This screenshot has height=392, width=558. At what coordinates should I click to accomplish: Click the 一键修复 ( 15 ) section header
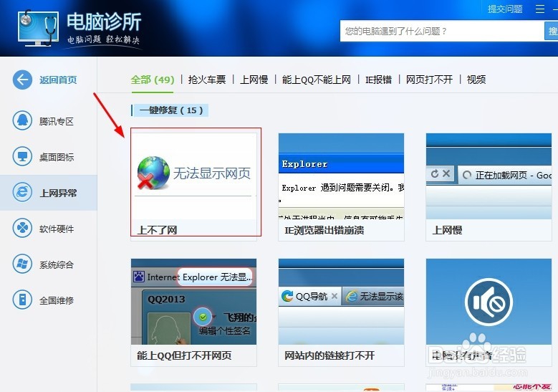170,110
